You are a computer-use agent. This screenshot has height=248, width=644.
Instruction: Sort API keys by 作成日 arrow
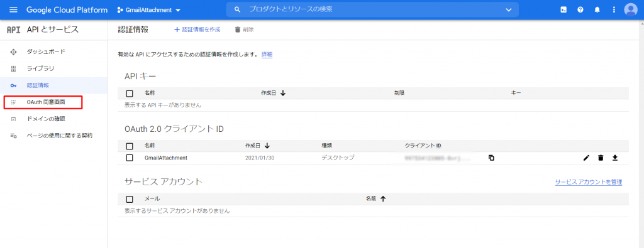283,93
